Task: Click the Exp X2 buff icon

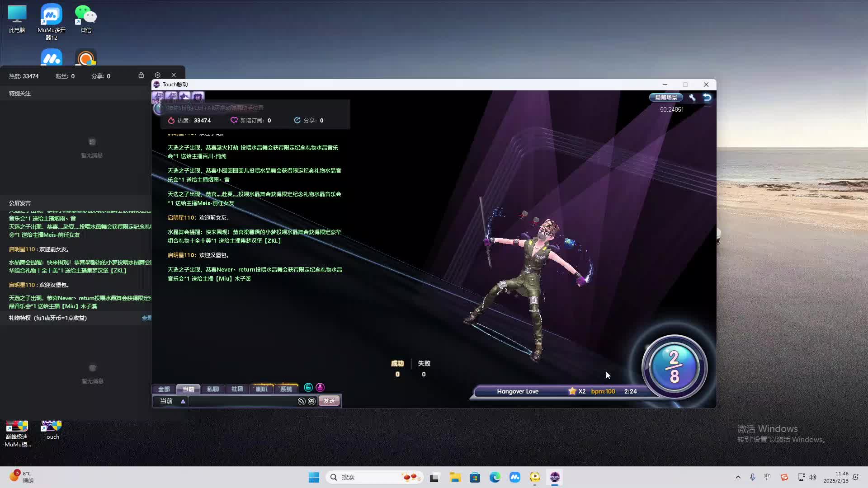Action: [158, 96]
